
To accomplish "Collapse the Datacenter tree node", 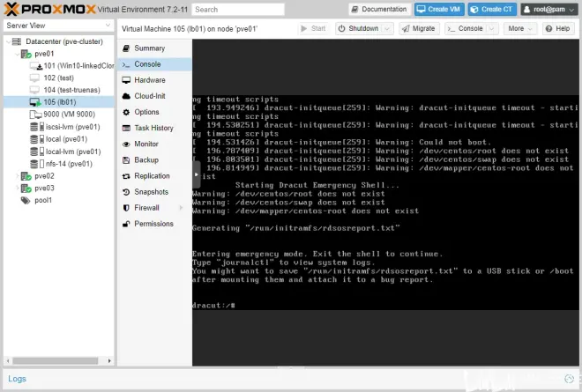I will (8, 41).
